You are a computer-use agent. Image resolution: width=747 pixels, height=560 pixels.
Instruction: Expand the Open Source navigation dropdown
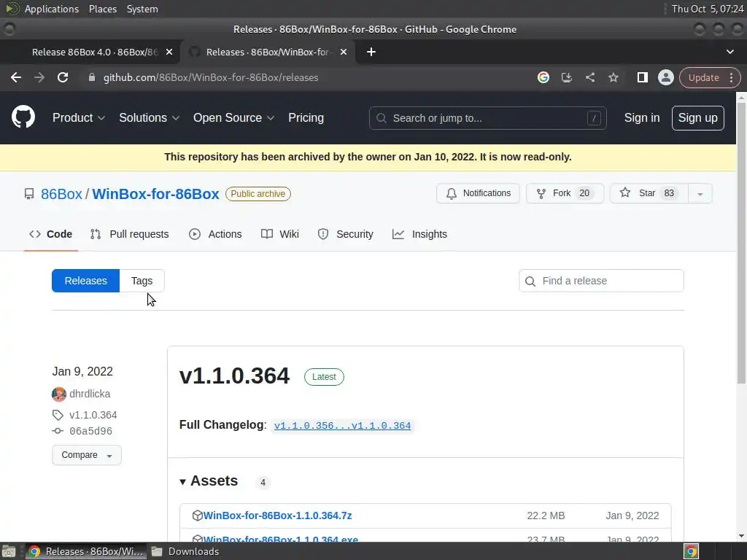pos(233,117)
